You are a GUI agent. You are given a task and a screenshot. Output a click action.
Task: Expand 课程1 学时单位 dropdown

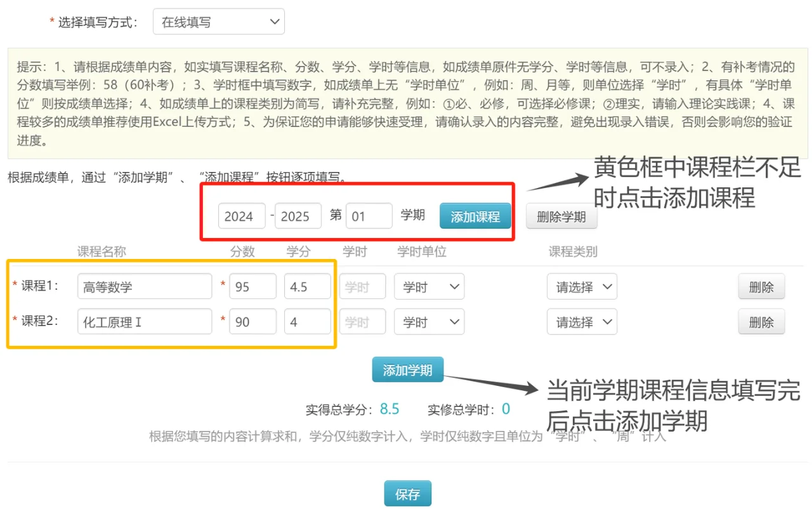tap(429, 287)
